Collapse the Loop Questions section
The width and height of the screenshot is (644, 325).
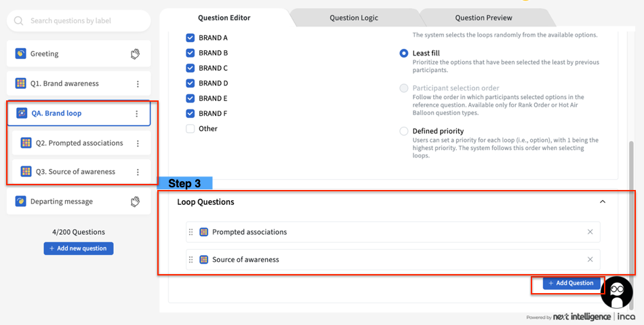click(x=602, y=202)
